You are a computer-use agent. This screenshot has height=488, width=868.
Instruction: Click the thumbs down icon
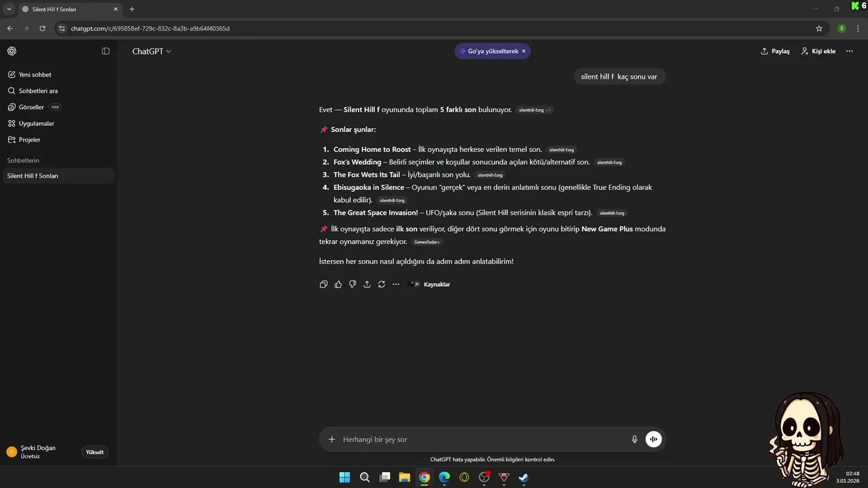point(353,284)
